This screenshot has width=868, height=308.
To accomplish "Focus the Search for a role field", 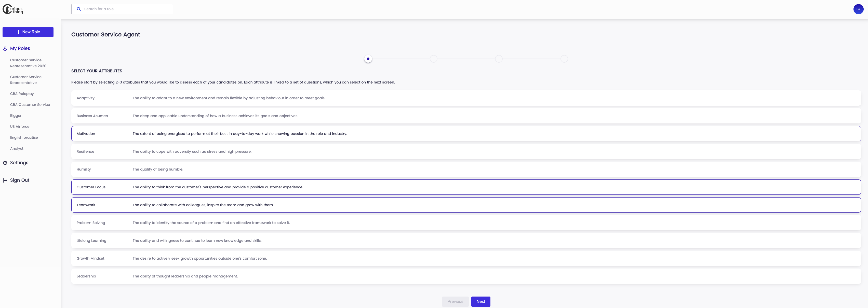I will click(x=126, y=9).
